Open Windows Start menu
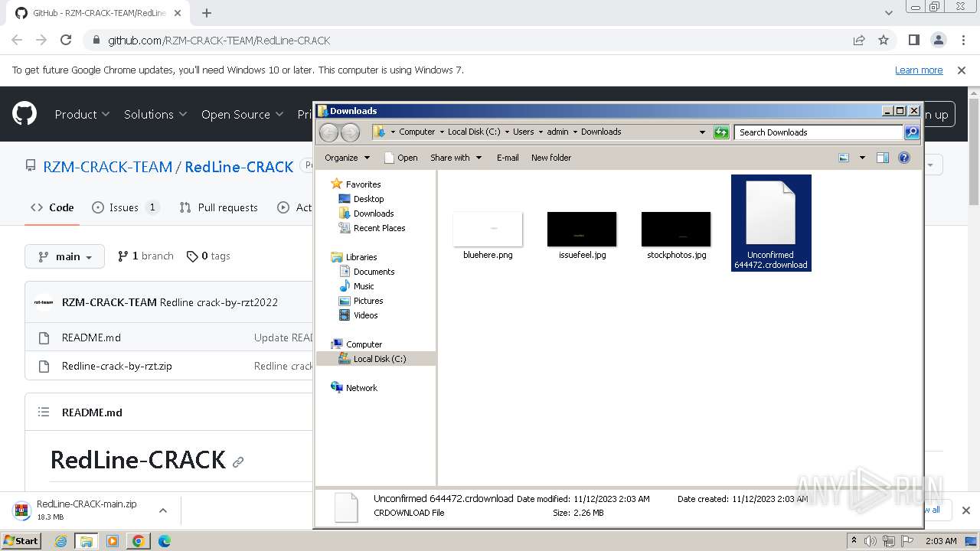Screen dimensions: 980x551 [21, 541]
